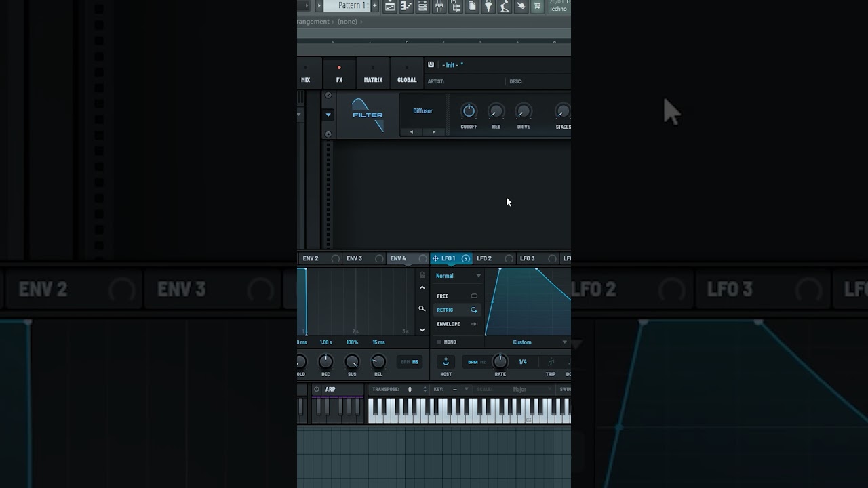Click the arrow button left of Pattern 1

click(319, 6)
